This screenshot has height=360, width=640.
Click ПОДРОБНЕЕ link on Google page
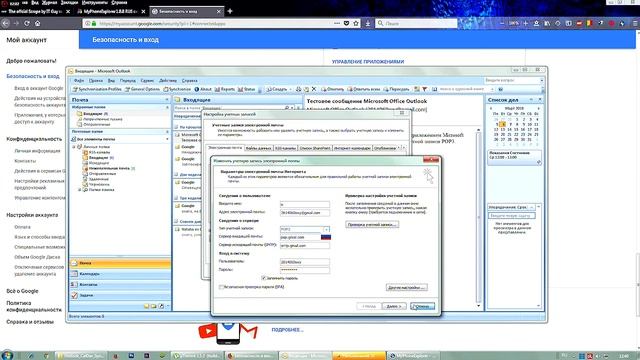click(287, 330)
